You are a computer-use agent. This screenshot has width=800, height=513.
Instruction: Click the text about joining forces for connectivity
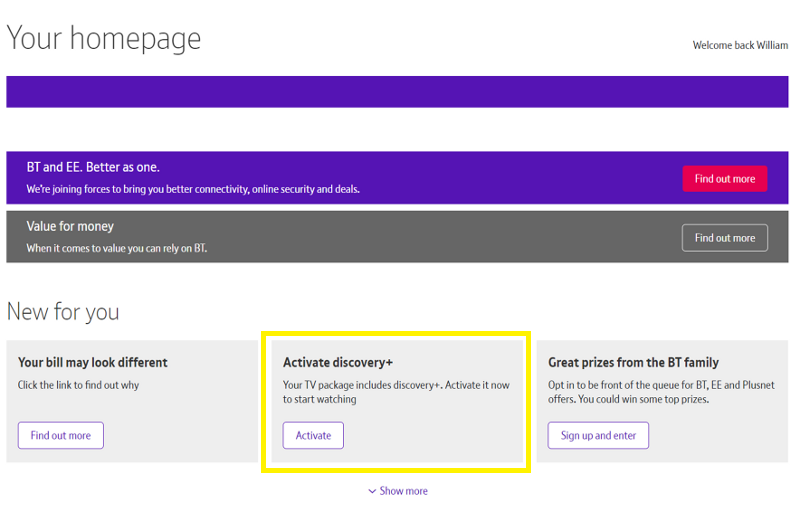pos(193,189)
